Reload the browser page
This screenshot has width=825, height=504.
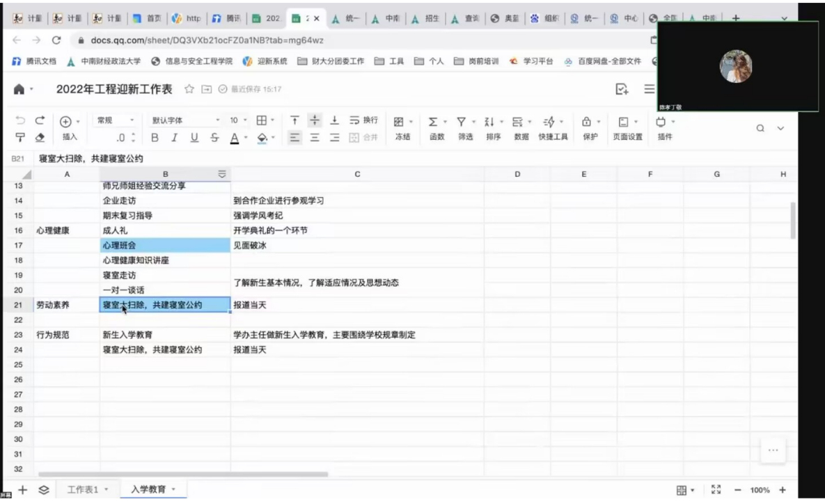[56, 40]
